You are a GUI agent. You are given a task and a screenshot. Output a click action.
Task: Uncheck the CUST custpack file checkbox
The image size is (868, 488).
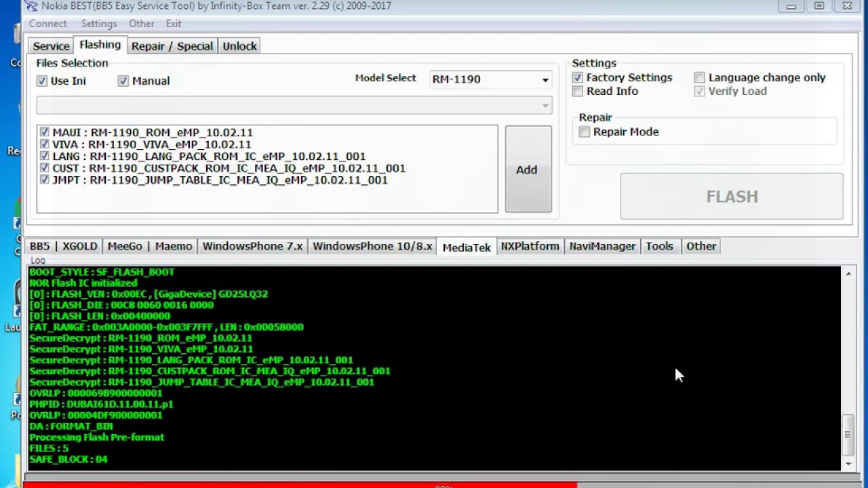(44, 168)
